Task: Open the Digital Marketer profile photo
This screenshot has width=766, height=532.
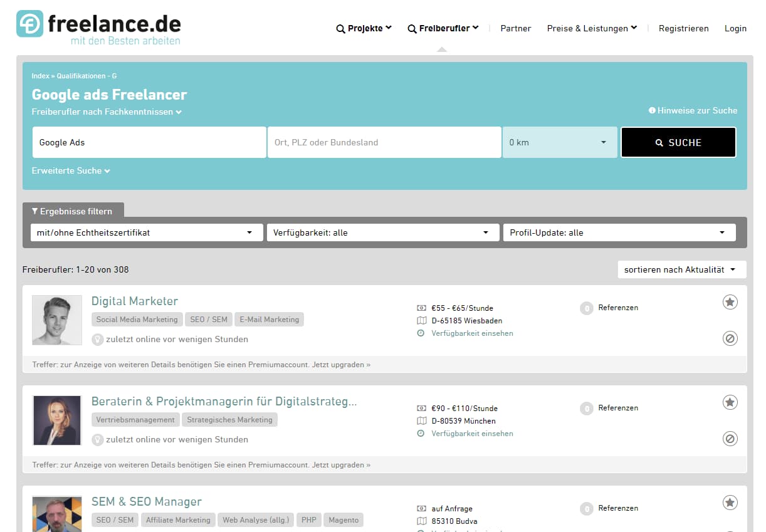Action: (57, 320)
